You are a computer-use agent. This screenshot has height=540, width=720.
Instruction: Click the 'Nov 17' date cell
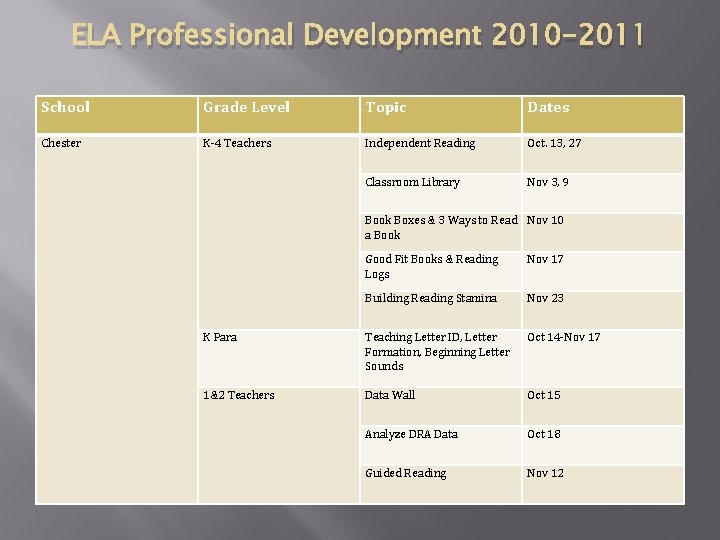[603, 271]
